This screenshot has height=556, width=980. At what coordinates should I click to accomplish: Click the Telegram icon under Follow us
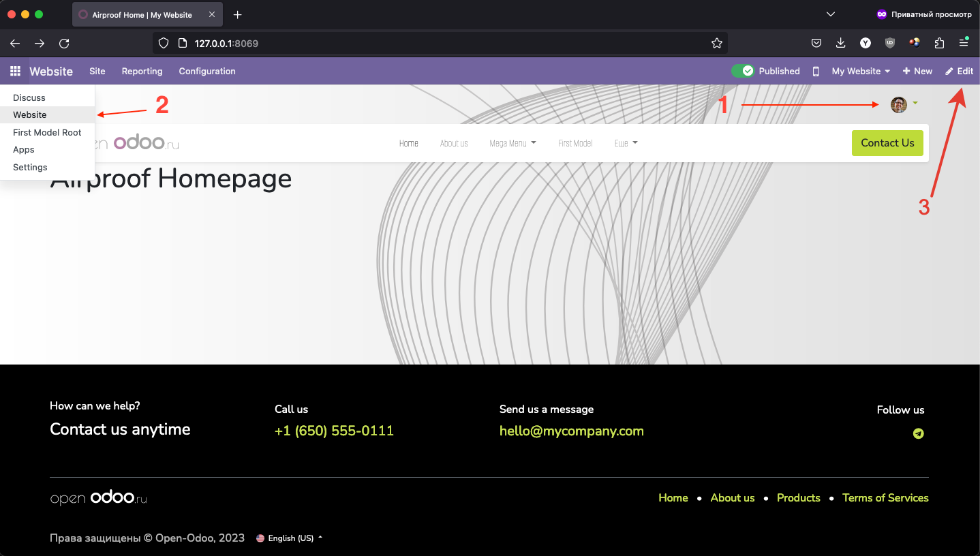click(x=919, y=433)
